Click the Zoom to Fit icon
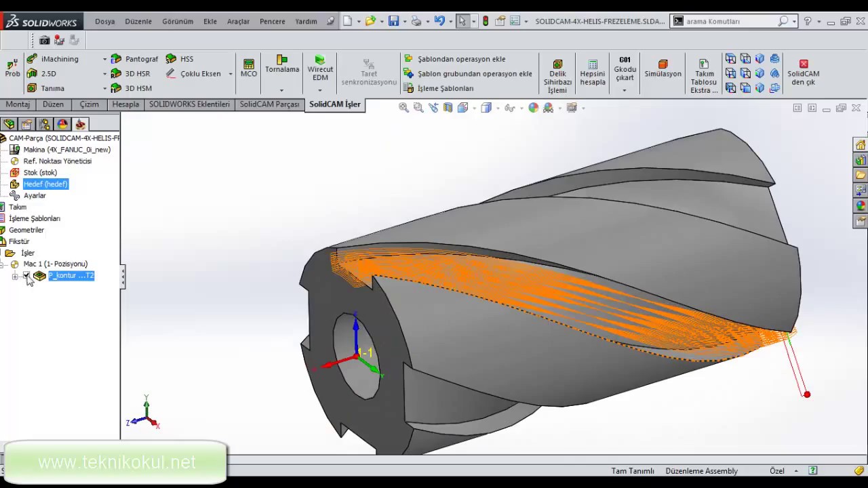 click(x=403, y=108)
